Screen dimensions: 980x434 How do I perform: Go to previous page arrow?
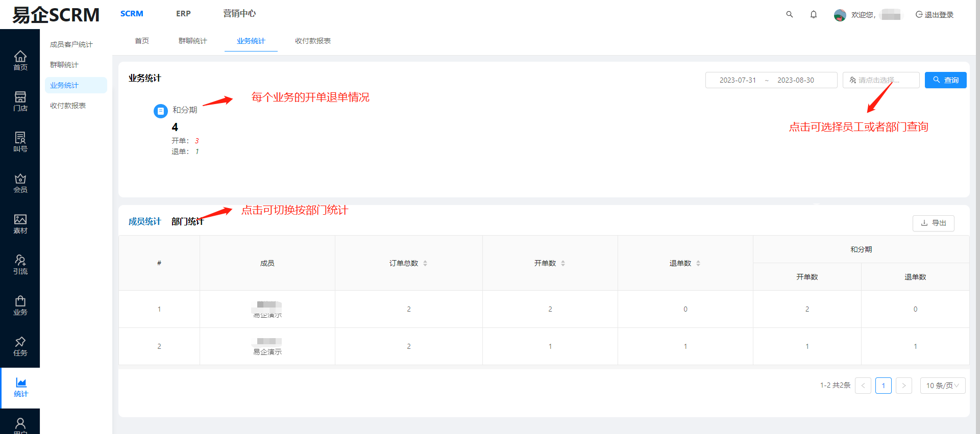tap(863, 386)
